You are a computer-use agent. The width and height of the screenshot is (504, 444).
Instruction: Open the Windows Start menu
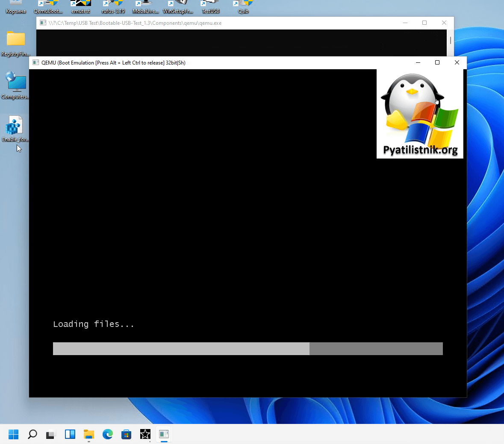(14, 434)
